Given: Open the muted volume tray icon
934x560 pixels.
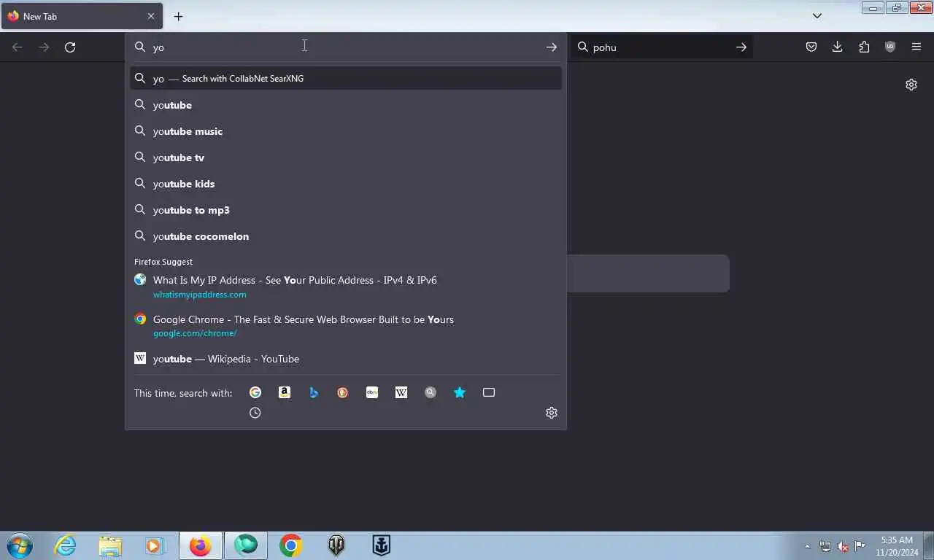Looking at the screenshot, I should [843, 546].
